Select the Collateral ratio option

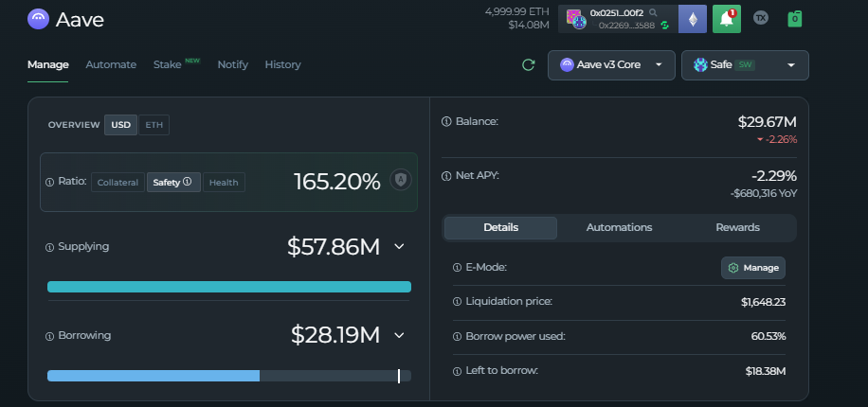(x=118, y=183)
